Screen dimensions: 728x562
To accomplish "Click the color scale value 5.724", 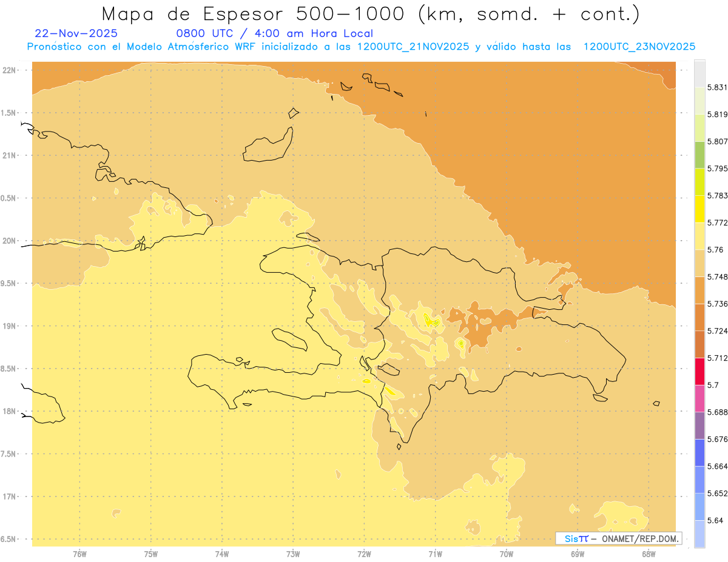I will click(x=717, y=331).
